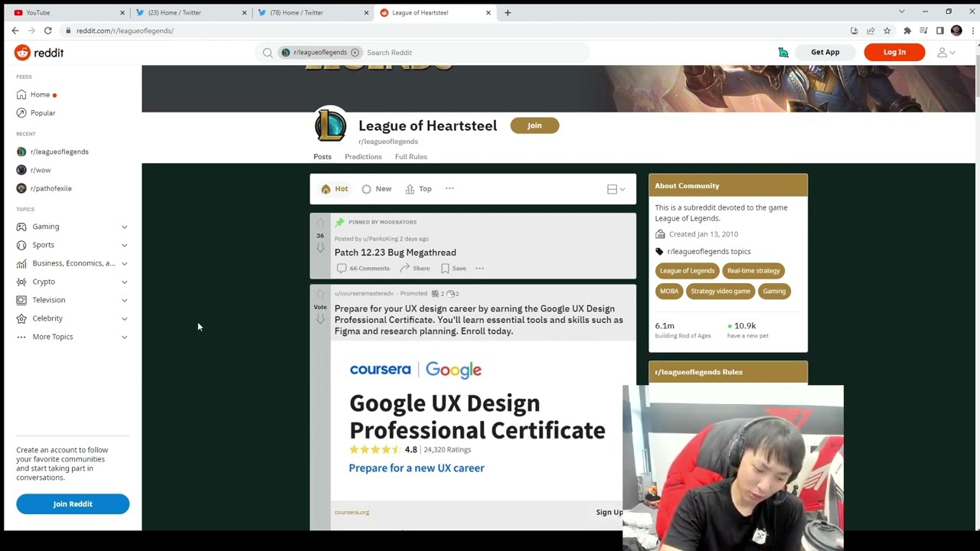Open the coursera.org link

click(x=351, y=512)
